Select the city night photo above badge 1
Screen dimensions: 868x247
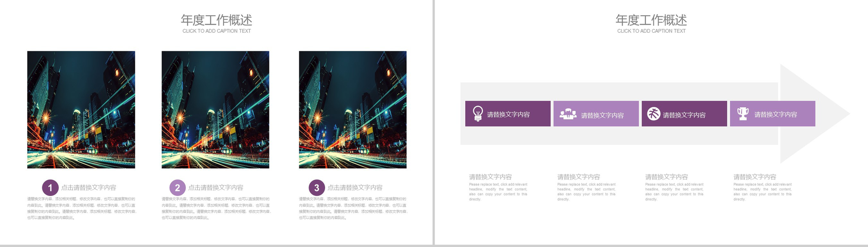[81, 109]
